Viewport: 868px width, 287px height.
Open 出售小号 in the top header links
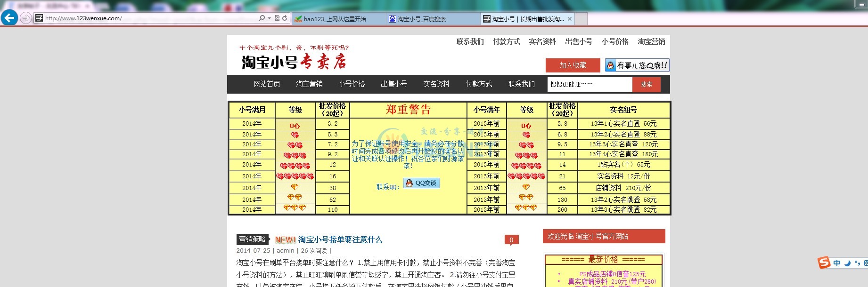(x=579, y=41)
